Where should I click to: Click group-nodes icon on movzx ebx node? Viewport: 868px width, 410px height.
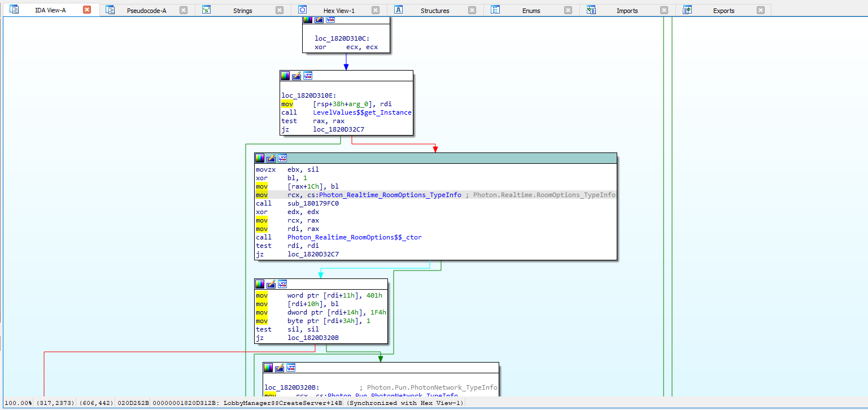click(282, 158)
